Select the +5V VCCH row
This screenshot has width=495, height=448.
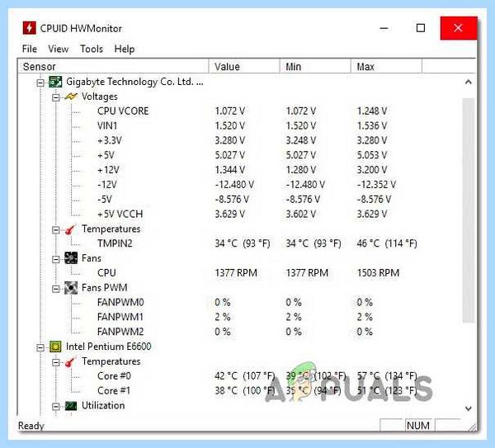click(x=242, y=214)
